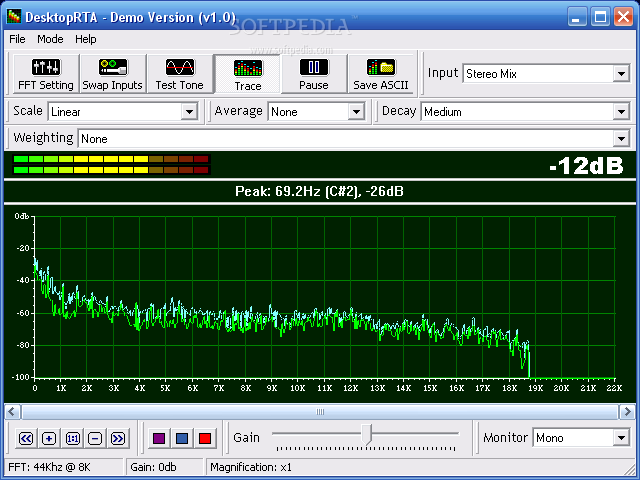The width and height of the screenshot is (640, 480).
Task: Click the Gain slider handle
Action: point(367,434)
